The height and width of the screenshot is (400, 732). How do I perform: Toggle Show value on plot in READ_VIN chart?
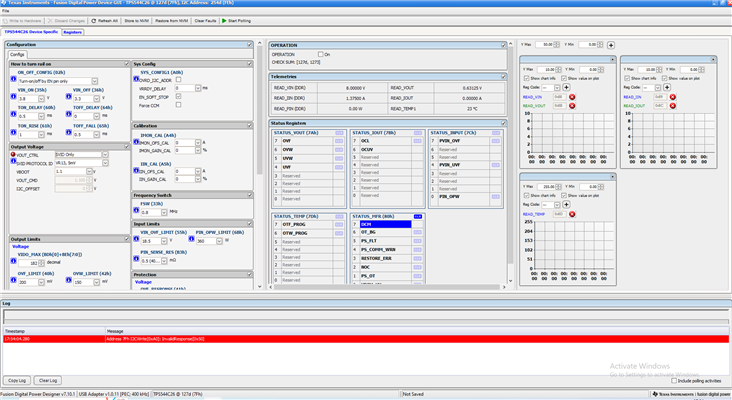(563, 78)
